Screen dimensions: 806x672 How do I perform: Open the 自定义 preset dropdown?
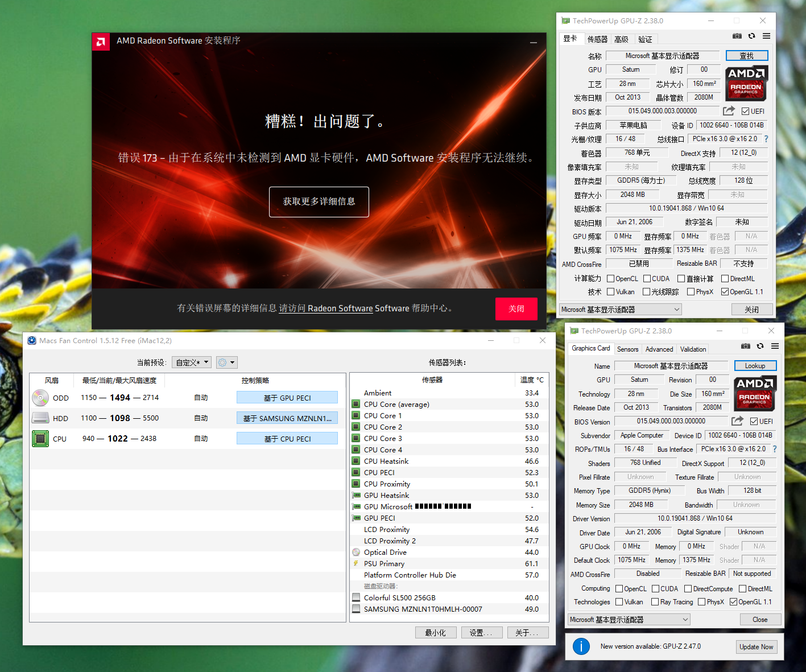[191, 362]
